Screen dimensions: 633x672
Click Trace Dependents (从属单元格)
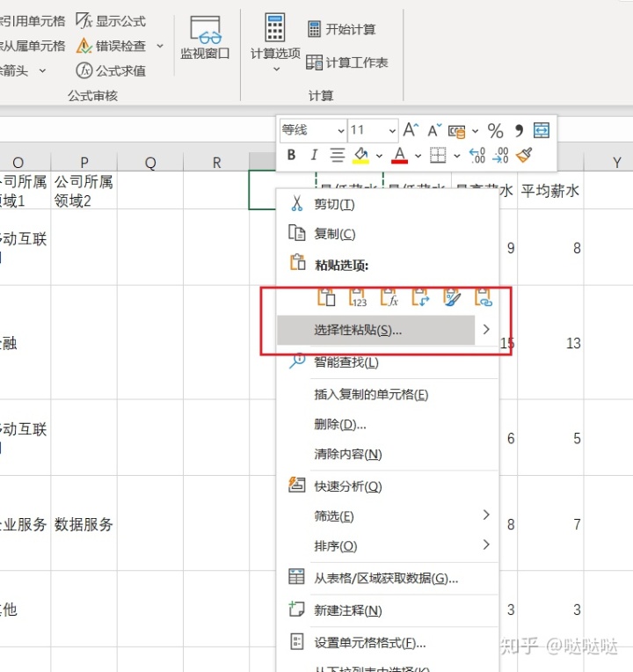coord(33,46)
